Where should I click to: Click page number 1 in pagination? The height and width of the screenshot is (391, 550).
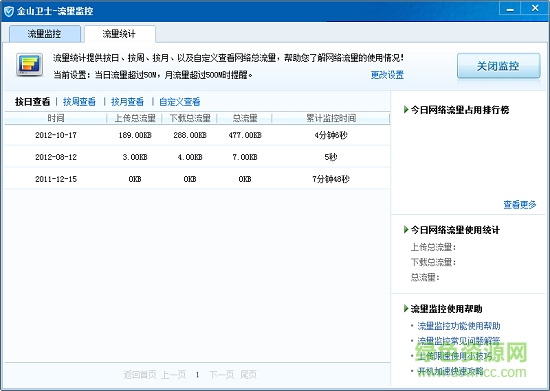pos(197,375)
